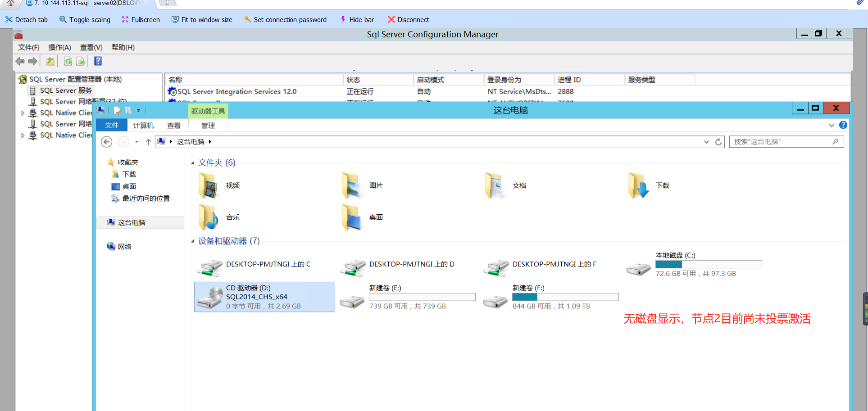This screenshot has width=868, height=411.
Task: Click Properties icon in Explorer quick access toolbar
Action: (x=118, y=110)
